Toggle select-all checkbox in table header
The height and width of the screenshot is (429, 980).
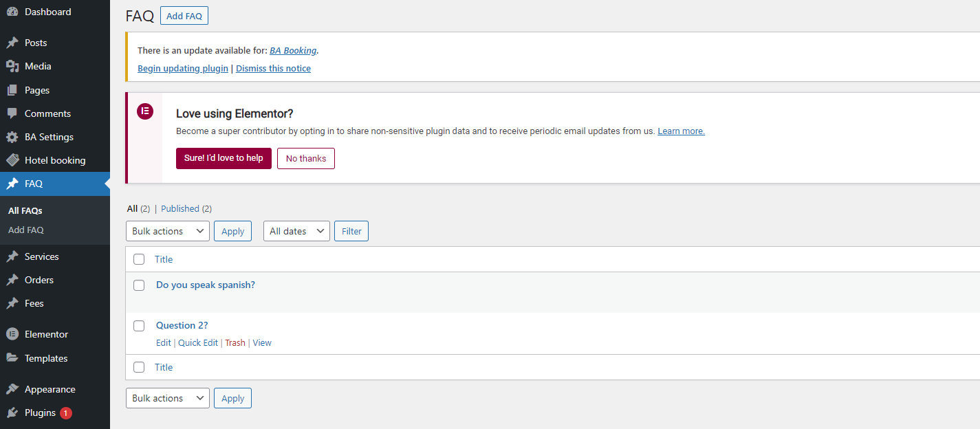[139, 259]
